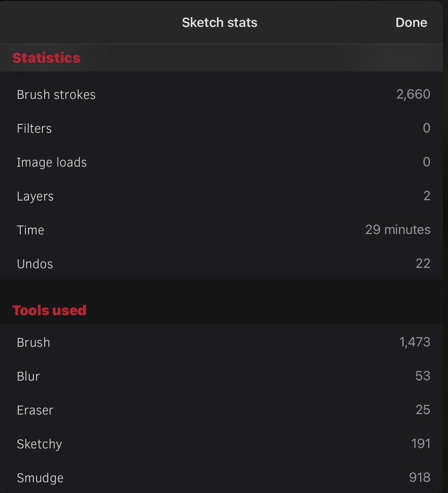
Task: Select the Statistics section header
Action: (x=46, y=58)
